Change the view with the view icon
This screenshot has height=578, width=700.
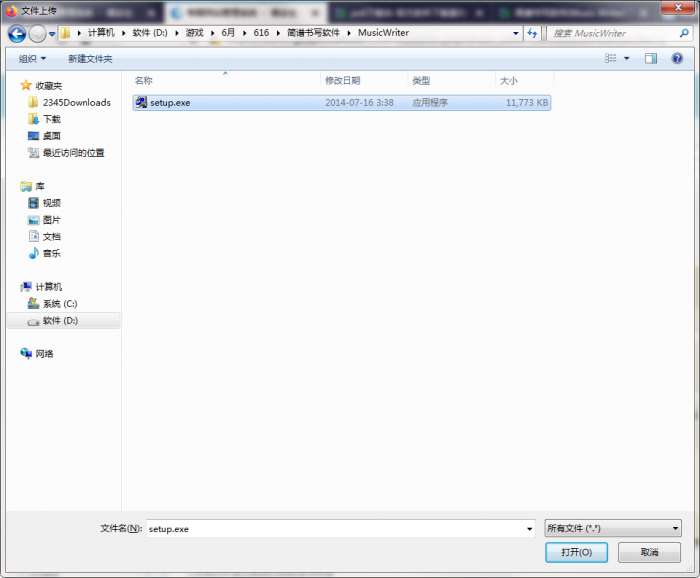610,58
